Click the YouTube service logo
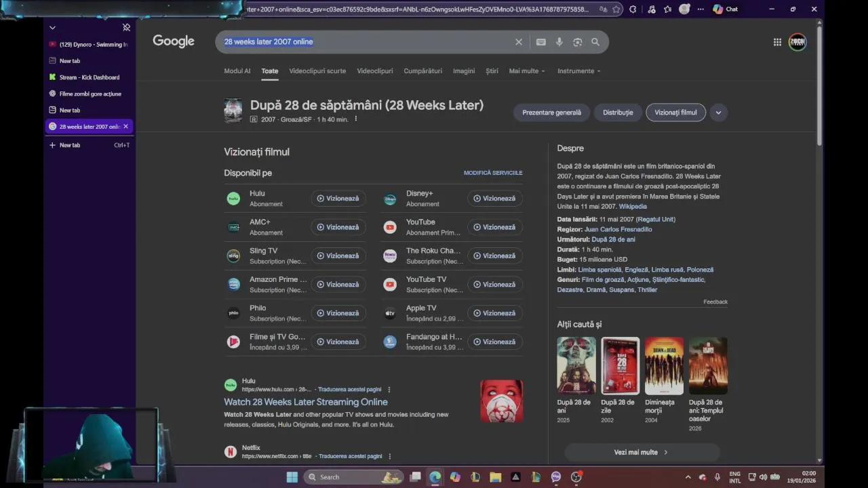This screenshot has height=488, width=868. click(390, 227)
